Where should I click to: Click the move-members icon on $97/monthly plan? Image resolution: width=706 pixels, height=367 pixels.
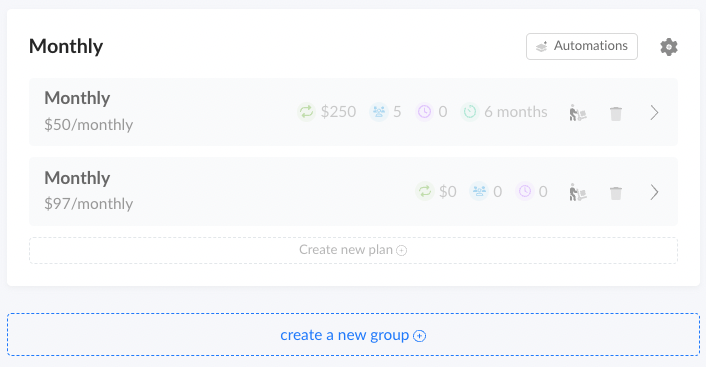point(578,192)
